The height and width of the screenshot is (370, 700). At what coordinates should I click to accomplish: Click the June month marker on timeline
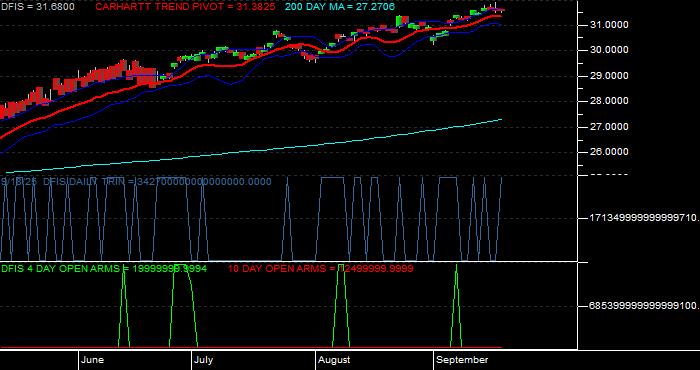93,360
